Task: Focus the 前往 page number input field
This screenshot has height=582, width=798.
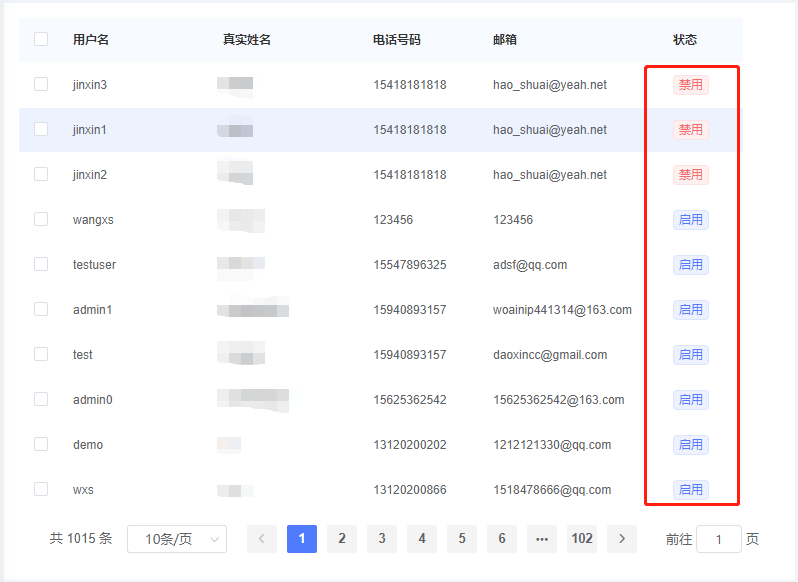Action: 718,539
